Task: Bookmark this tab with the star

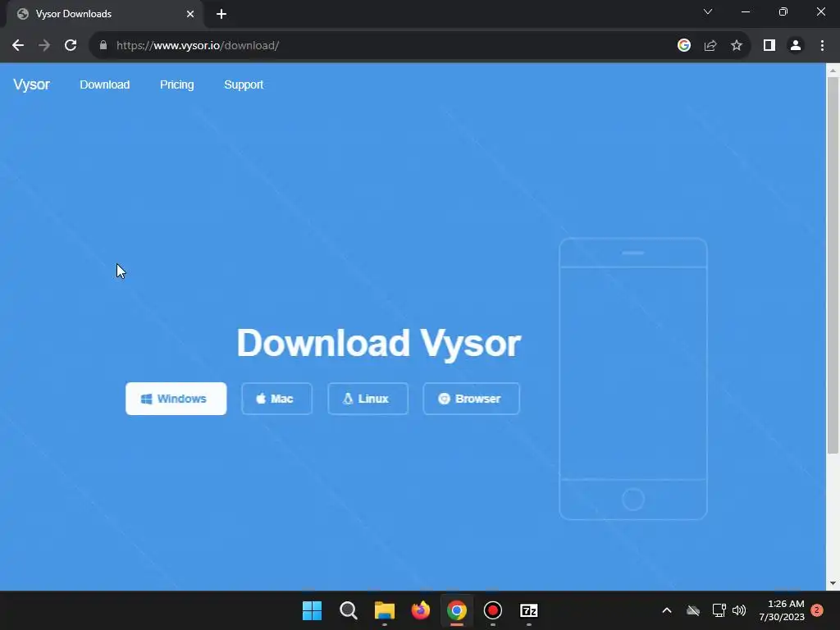Action: pyautogui.click(x=737, y=46)
